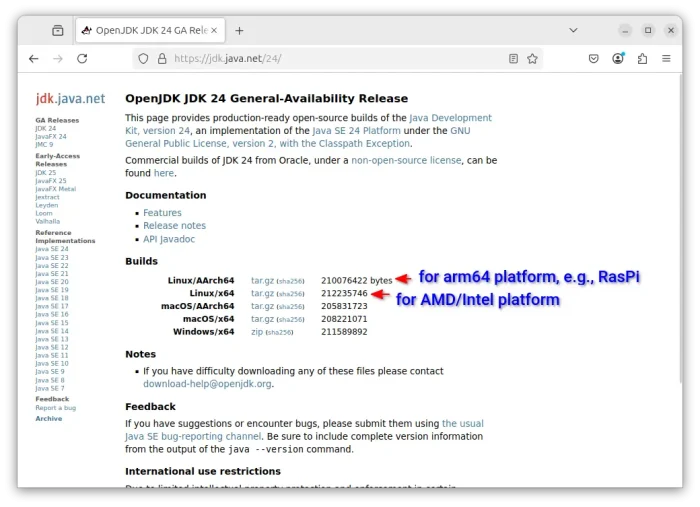The width and height of the screenshot is (700, 507).
Task: Open sha256 for Linux/AArch64 build
Action: 291,281
